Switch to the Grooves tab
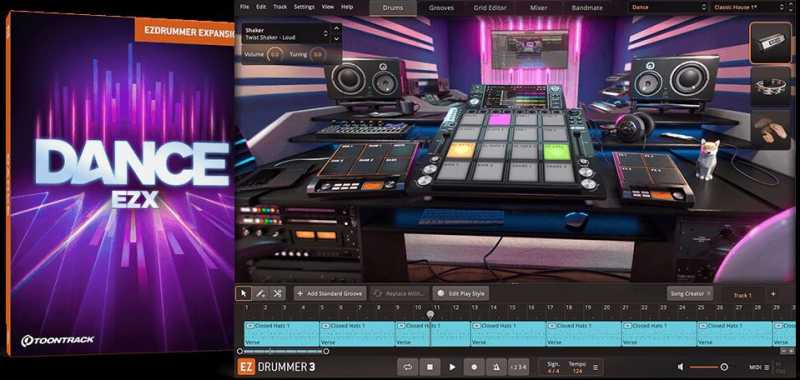800x380 pixels. pyautogui.click(x=441, y=8)
